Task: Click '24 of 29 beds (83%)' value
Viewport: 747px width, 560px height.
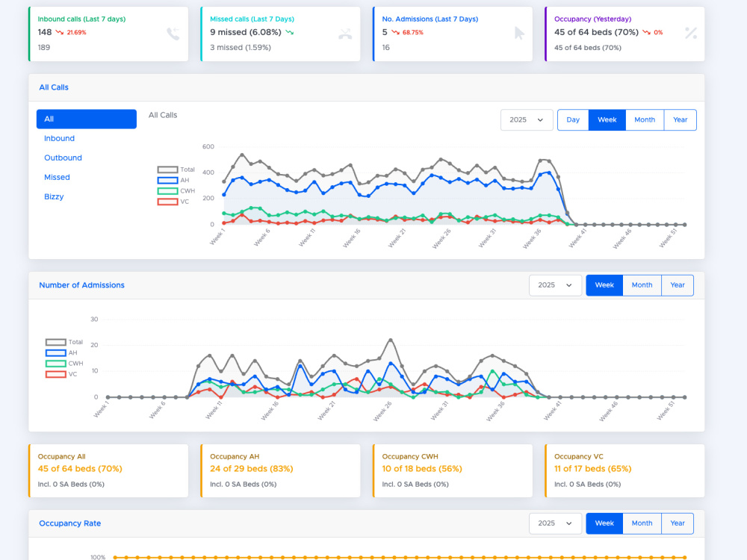Action: tap(252, 469)
